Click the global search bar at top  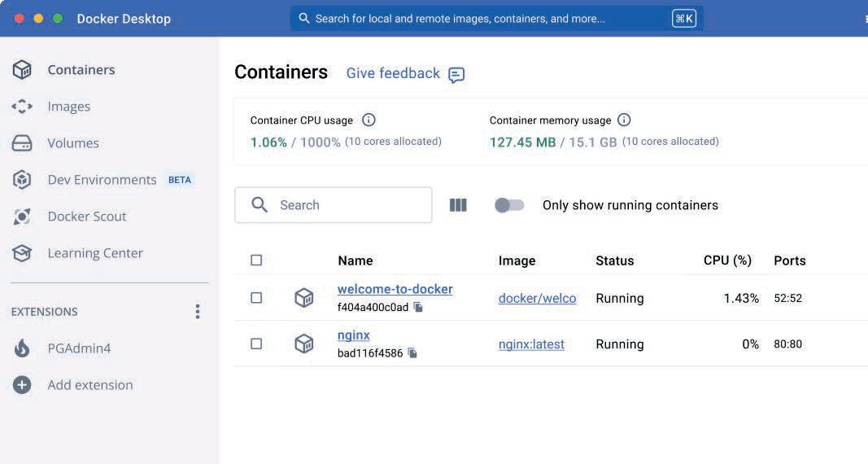coord(496,18)
